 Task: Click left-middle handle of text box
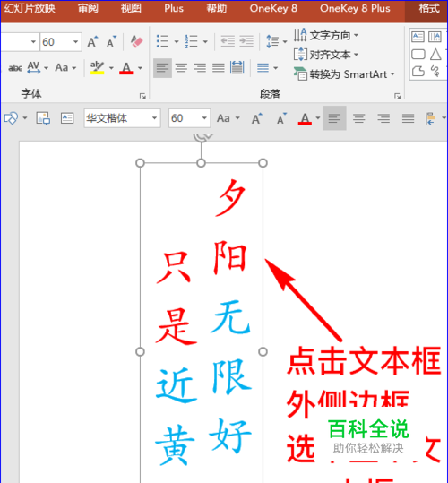click(x=140, y=351)
